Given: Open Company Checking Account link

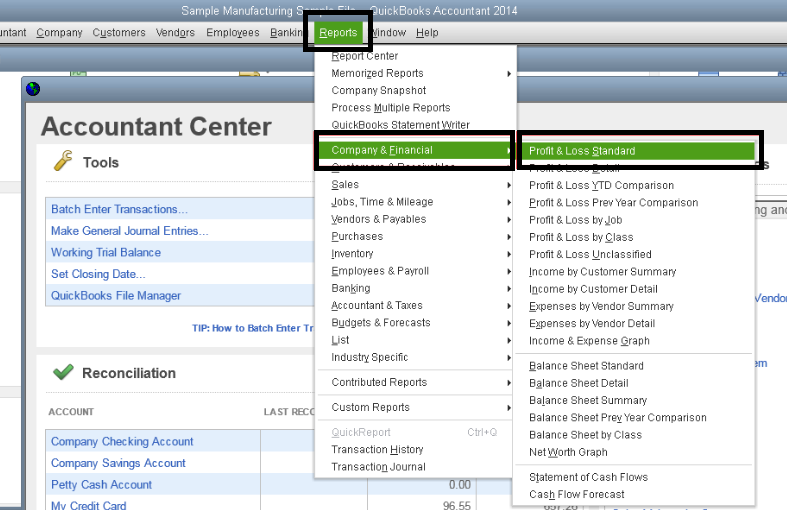Looking at the screenshot, I should (x=122, y=442).
